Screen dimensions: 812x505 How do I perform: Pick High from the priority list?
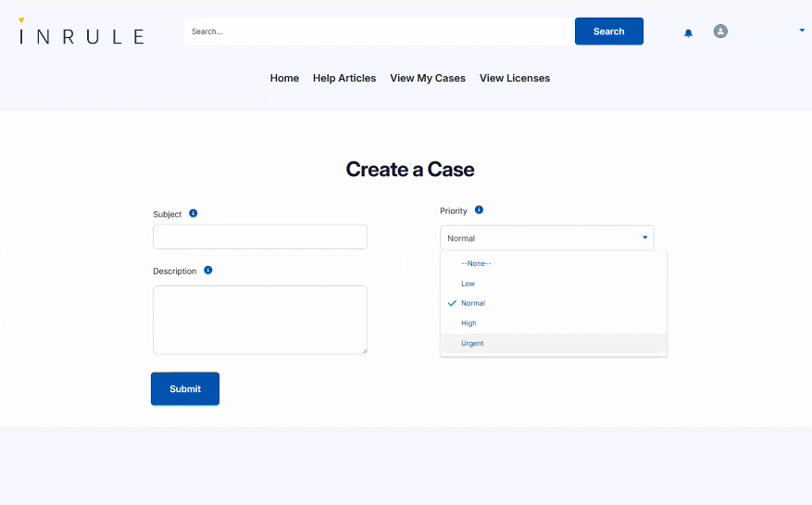click(468, 323)
